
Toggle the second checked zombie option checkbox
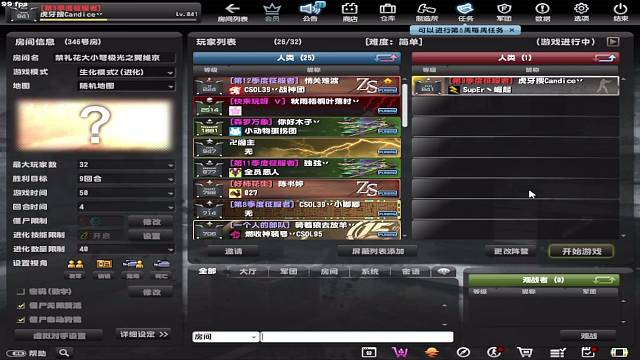pos(21,320)
